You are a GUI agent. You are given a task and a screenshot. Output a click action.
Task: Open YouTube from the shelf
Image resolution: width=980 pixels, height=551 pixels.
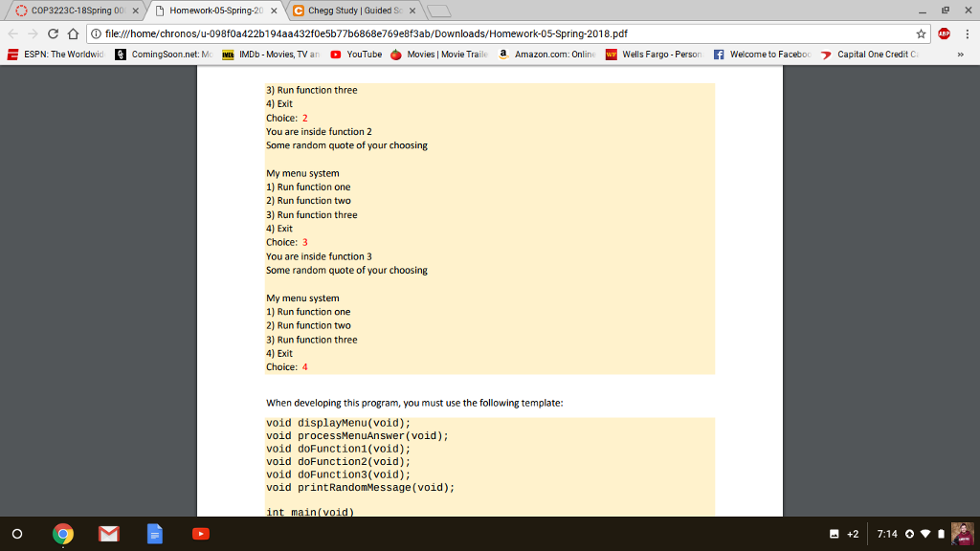click(x=201, y=534)
